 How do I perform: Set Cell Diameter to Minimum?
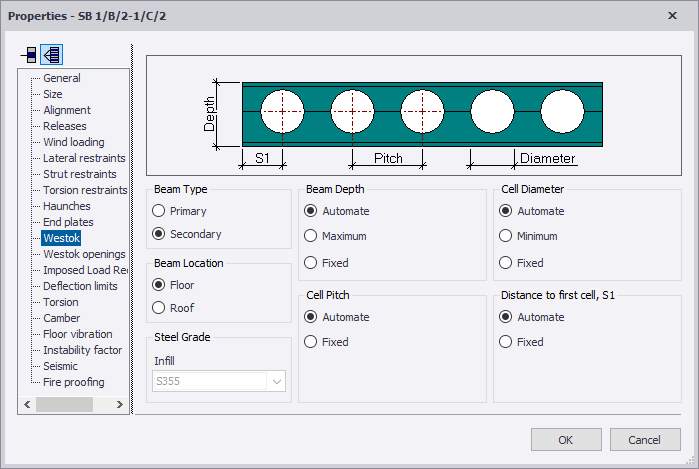click(x=505, y=236)
